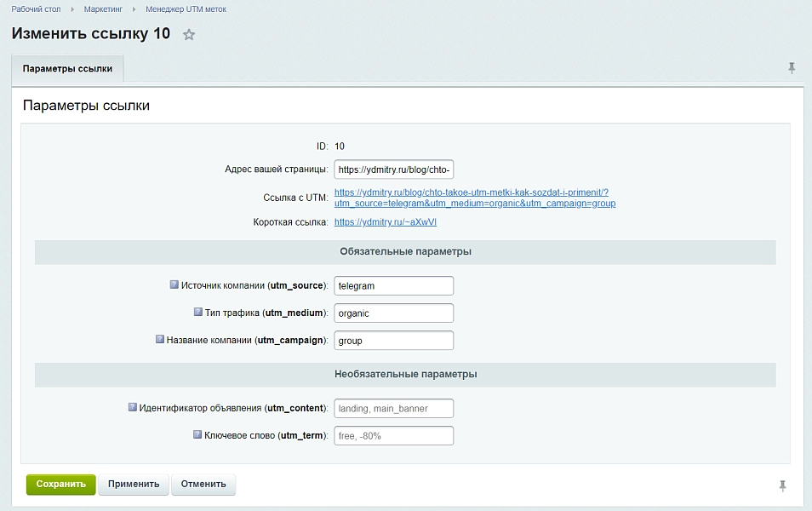This screenshot has width=812, height=511.
Task: Click the Необязательные параметры section header
Action: coord(405,374)
